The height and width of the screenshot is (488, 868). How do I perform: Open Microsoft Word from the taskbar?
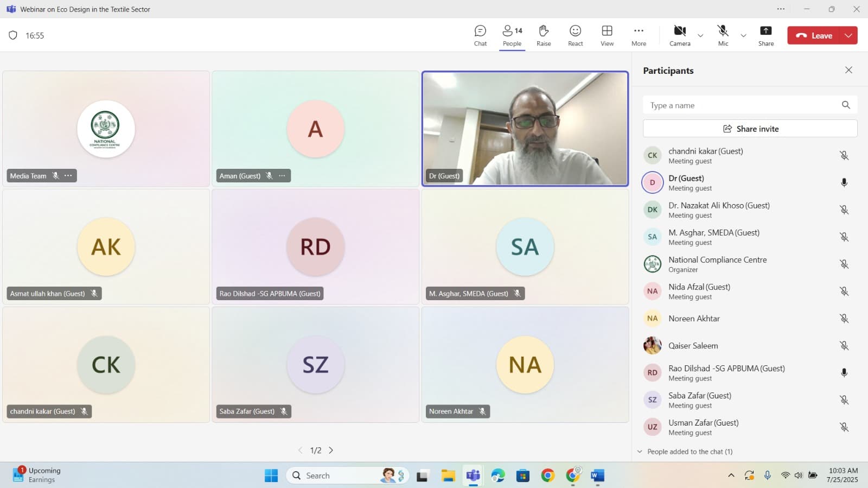coord(597,476)
